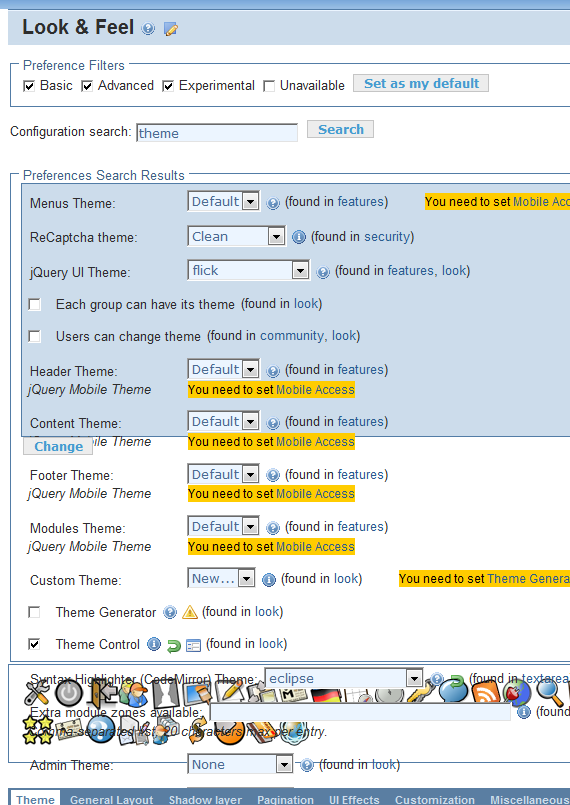570x805 pixels.
Task: Click the info icon next to ReCaptcha theme
Action: point(299,237)
